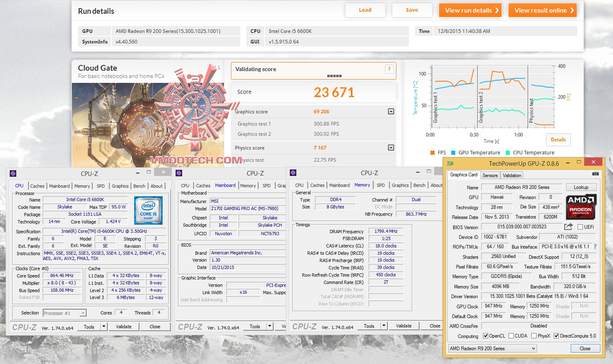The width and height of the screenshot is (613, 364).
Task: Toggle the PhysX checkbox
Action: pos(534,336)
